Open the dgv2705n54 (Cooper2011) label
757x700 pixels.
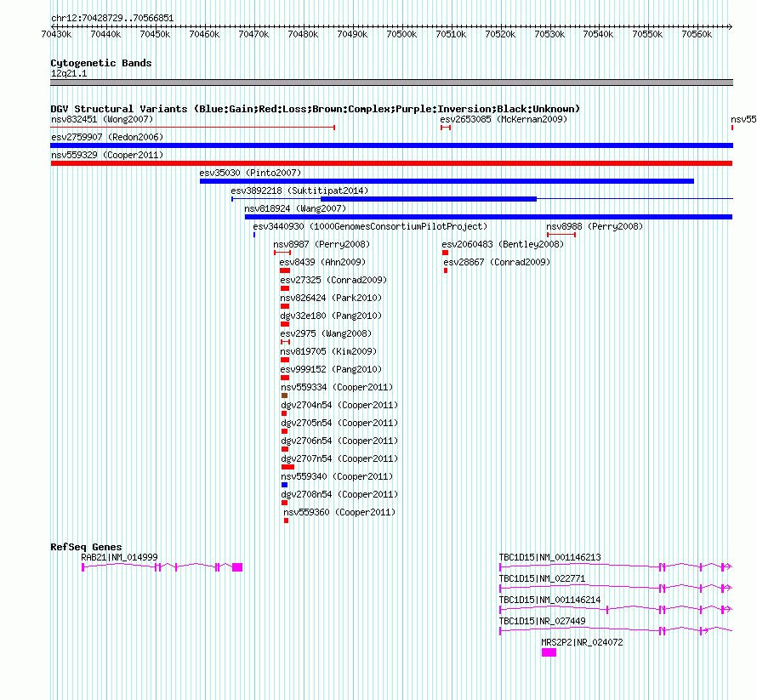pos(339,423)
